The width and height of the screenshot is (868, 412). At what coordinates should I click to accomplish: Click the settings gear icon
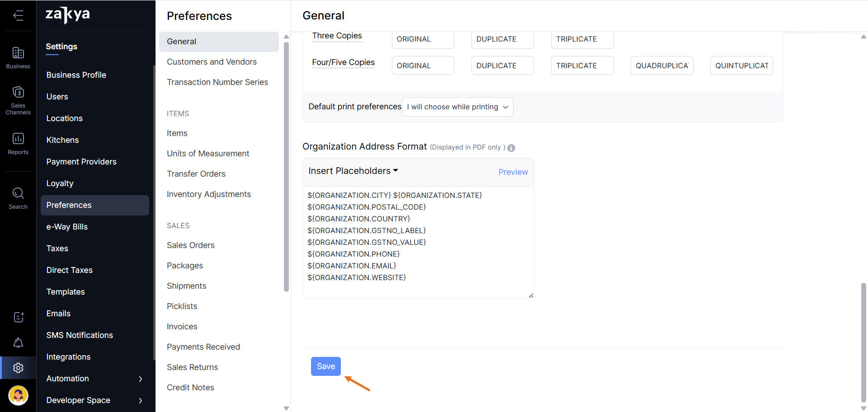[x=18, y=368]
